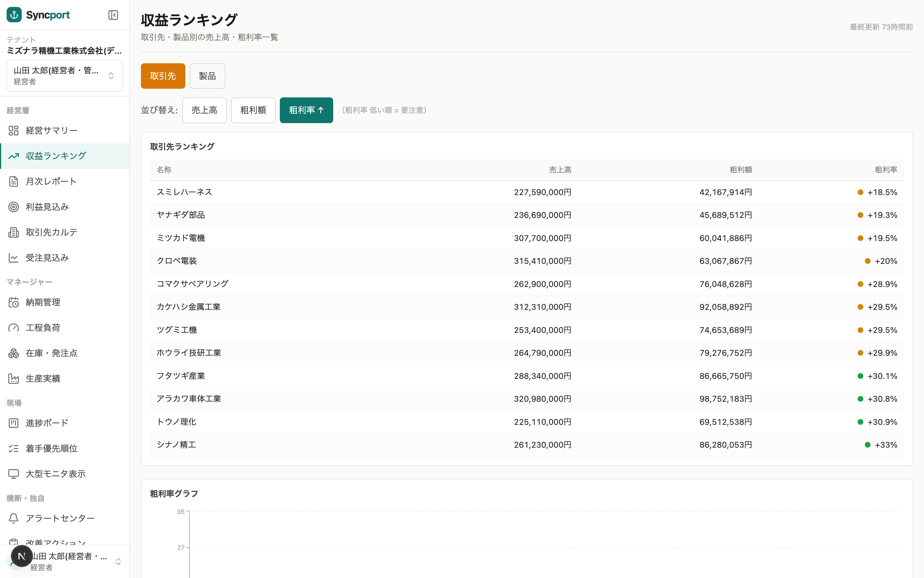Click the Syncport anchor logo icon
The image size is (924, 578).
[14, 15]
